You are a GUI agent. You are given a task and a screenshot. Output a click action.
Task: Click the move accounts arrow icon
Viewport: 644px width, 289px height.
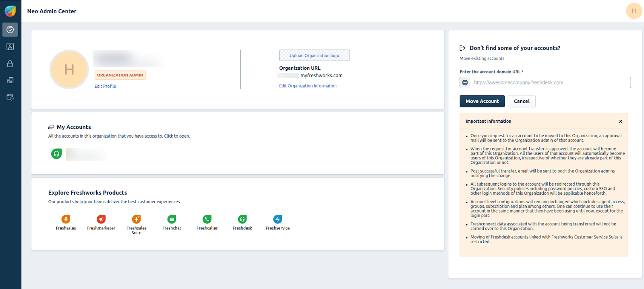click(462, 48)
